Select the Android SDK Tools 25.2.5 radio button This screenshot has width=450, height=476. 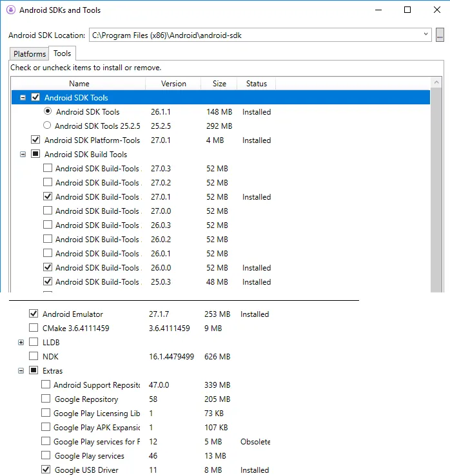click(x=47, y=125)
